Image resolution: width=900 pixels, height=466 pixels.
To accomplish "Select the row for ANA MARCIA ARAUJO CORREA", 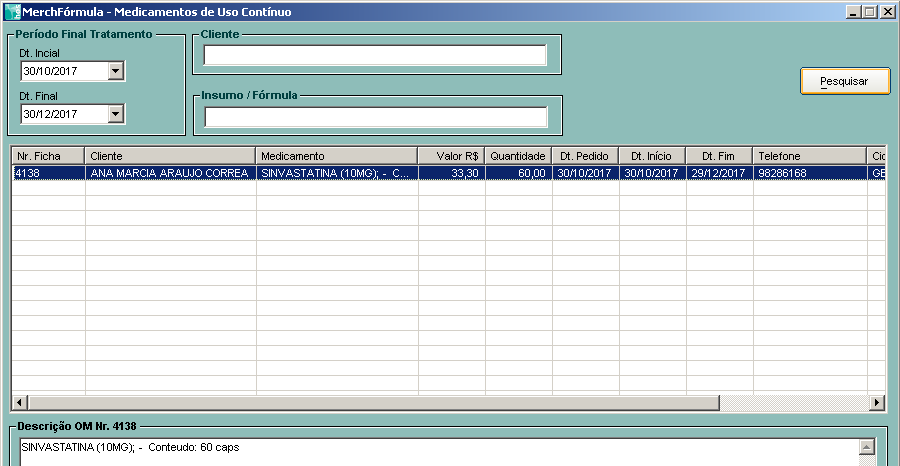I will (x=170, y=173).
